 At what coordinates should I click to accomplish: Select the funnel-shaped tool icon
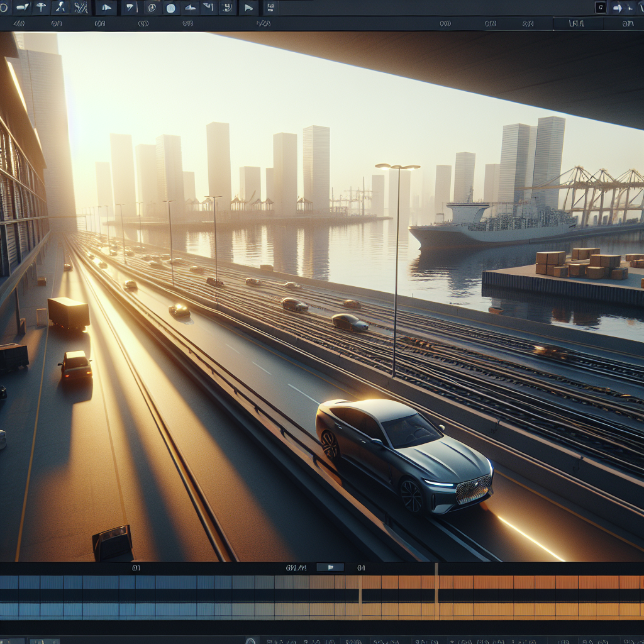point(130,8)
